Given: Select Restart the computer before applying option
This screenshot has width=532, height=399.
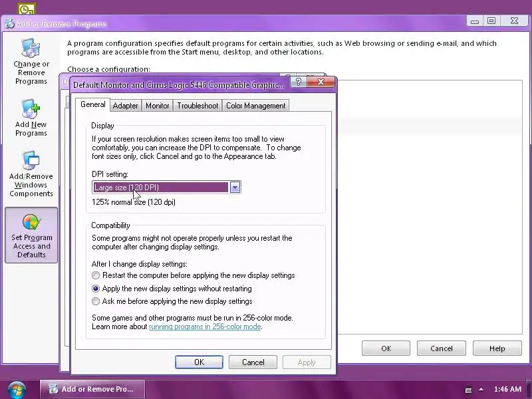Looking at the screenshot, I should 194,275.
